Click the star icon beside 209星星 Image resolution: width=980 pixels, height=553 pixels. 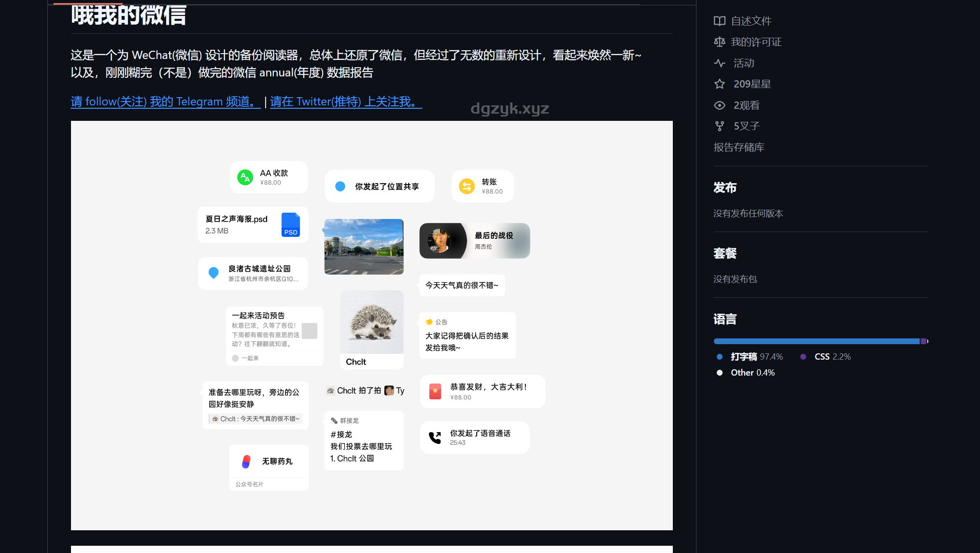pyautogui.click(x=719, y=84)
